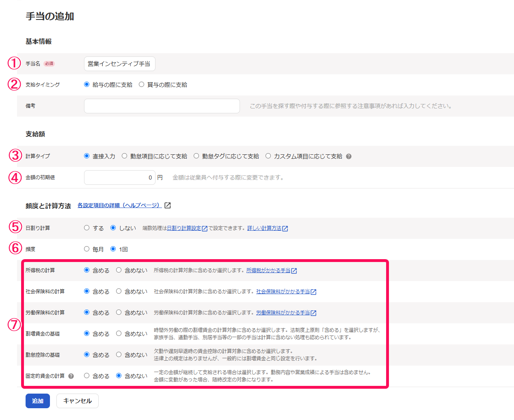Select 賞与の際に支給 radio button

pos(141,84)
